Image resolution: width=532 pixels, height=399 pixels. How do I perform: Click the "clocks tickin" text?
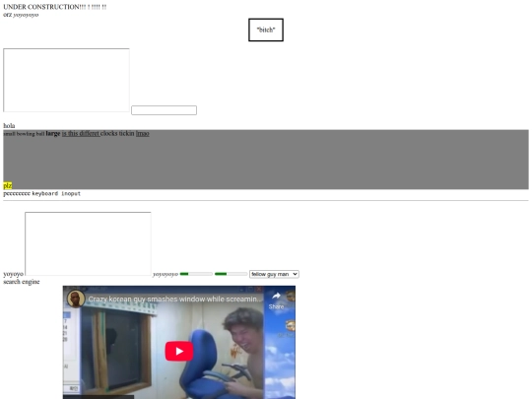117,133
